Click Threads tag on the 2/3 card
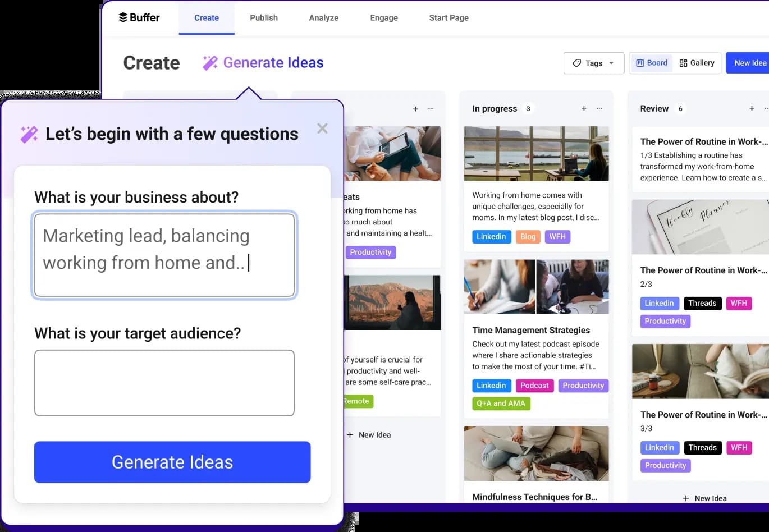The image size is (769, 532). coord(702,303)
